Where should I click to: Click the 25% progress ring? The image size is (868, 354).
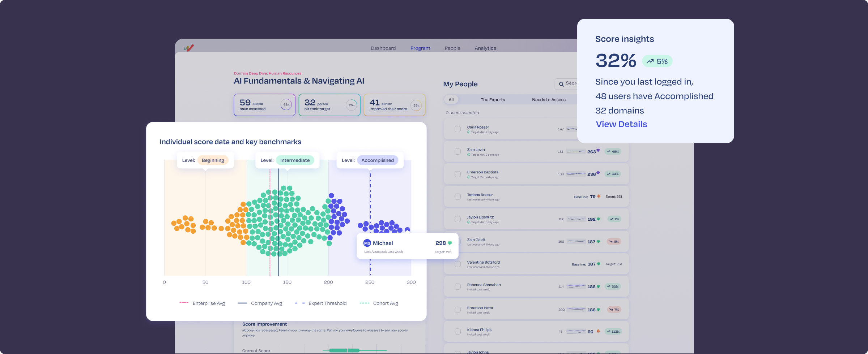coord(351,105)
